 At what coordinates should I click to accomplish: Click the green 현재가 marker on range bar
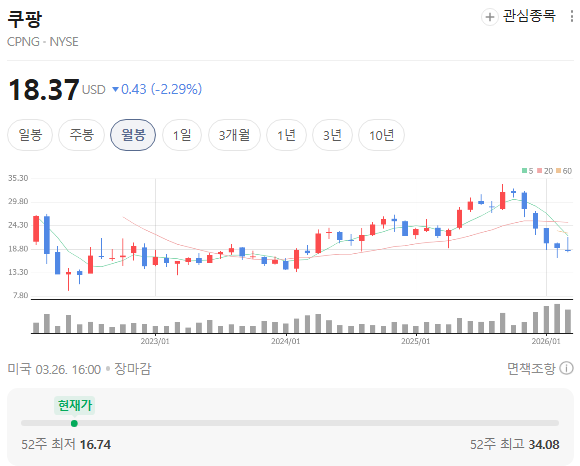pos(74,423)
